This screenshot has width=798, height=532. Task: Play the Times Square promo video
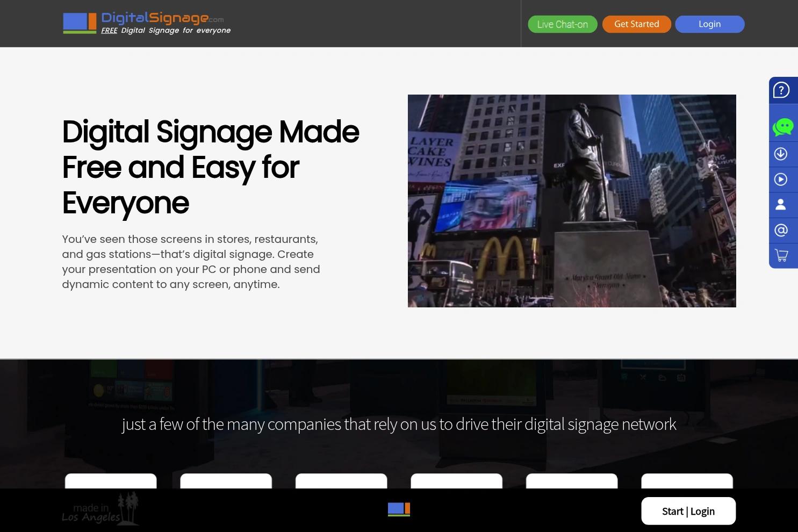pos(572,201)
